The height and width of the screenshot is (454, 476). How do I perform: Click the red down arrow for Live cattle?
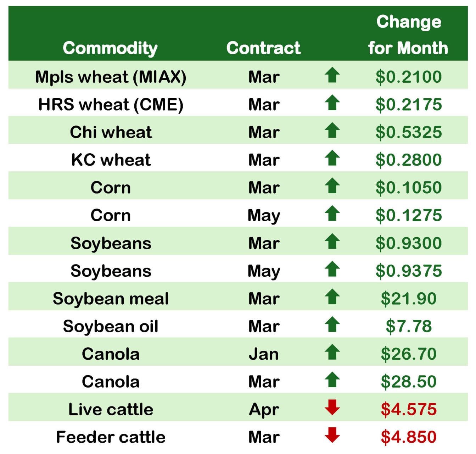tap(332, 407)
